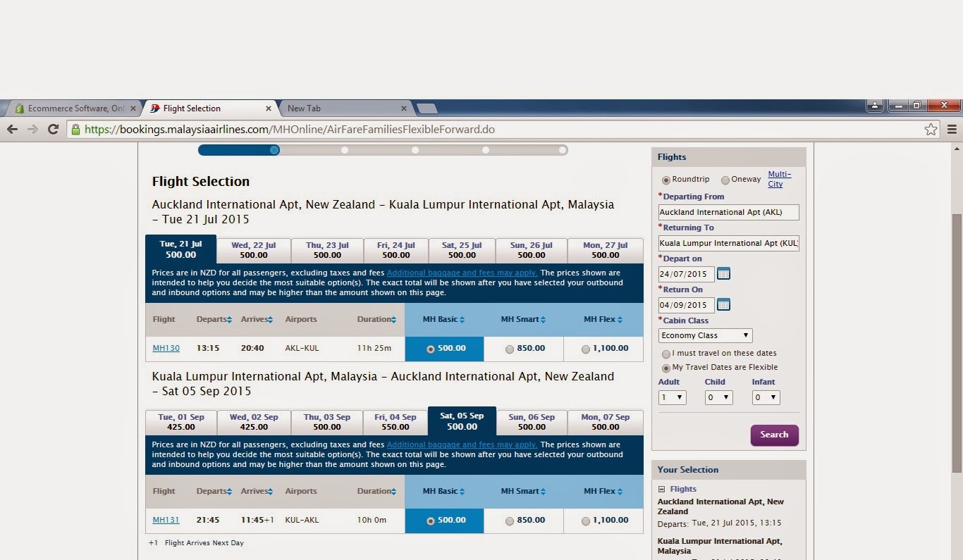Sort outbound flights by Duration arrows
This screenshot has height=560, width=963.
pyautogui.click(x=393, y=320)
